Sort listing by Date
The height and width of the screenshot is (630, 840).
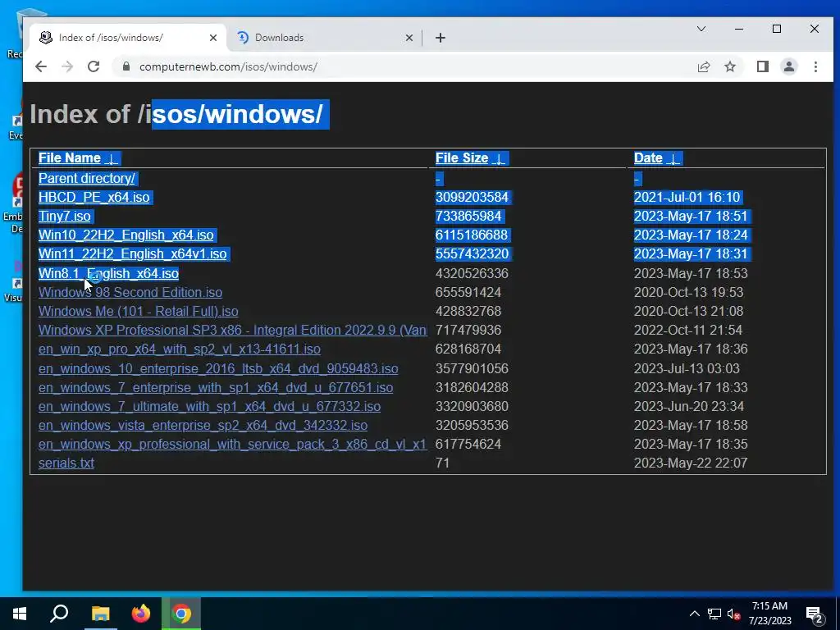pos(657,158)
